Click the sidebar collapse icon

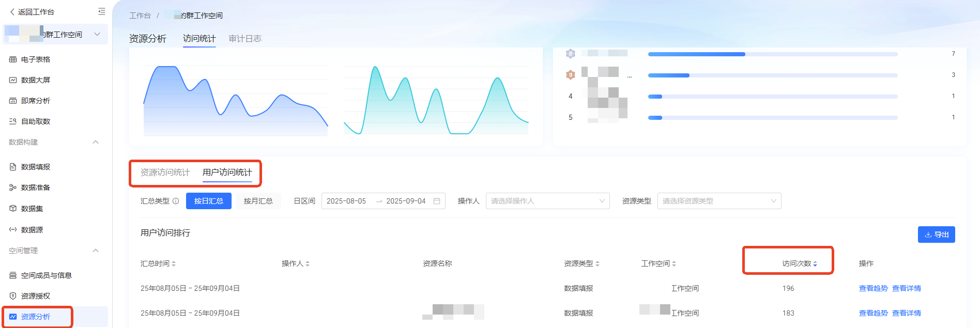pos(101,11)
